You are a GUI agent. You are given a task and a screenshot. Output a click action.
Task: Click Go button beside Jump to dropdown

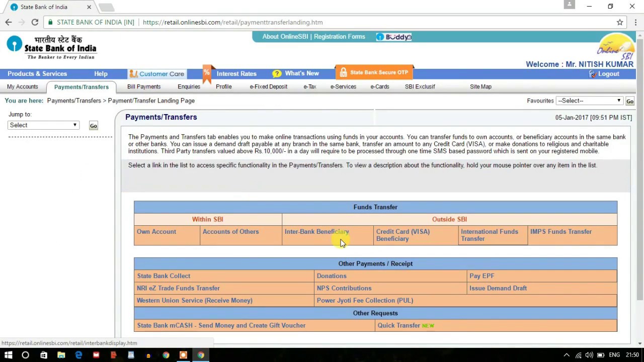(x=93, y=126)
